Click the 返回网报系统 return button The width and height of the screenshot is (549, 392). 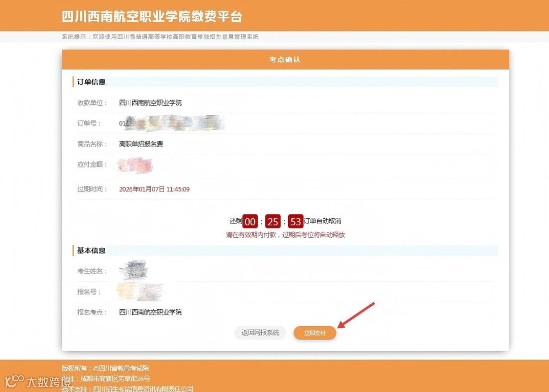tap(260, 333)
